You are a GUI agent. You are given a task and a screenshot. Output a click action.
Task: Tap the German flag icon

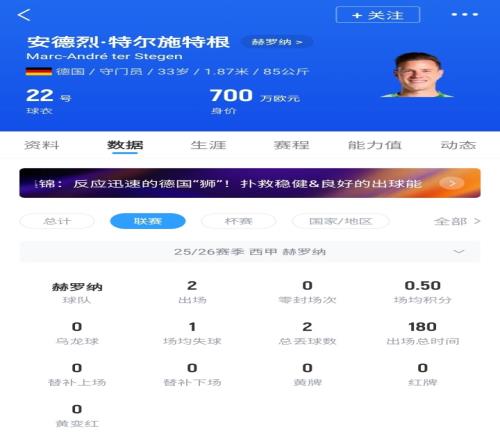tap(39, 71)
